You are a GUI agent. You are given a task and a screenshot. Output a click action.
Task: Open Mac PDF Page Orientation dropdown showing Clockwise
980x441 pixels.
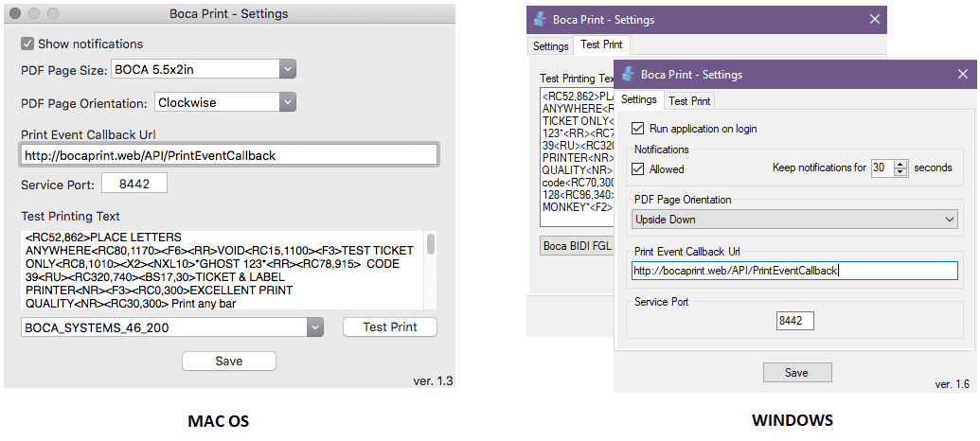click(225, 102)
